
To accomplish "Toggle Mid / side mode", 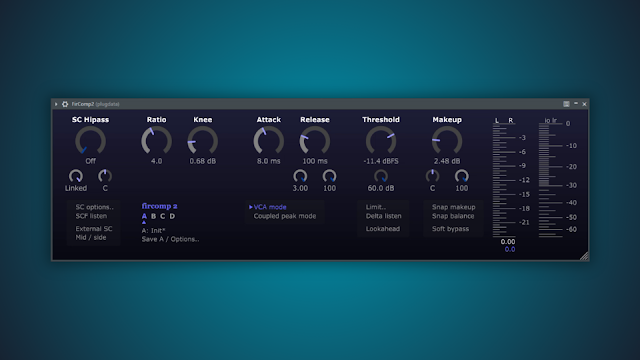I will point(91,237).
